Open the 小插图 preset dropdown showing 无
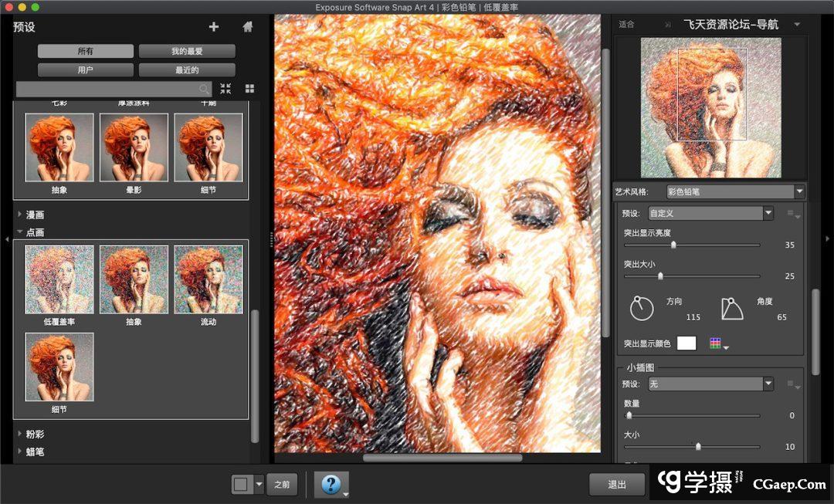The height and width of the screenshot is (504, 834). (x=709, y=384)
